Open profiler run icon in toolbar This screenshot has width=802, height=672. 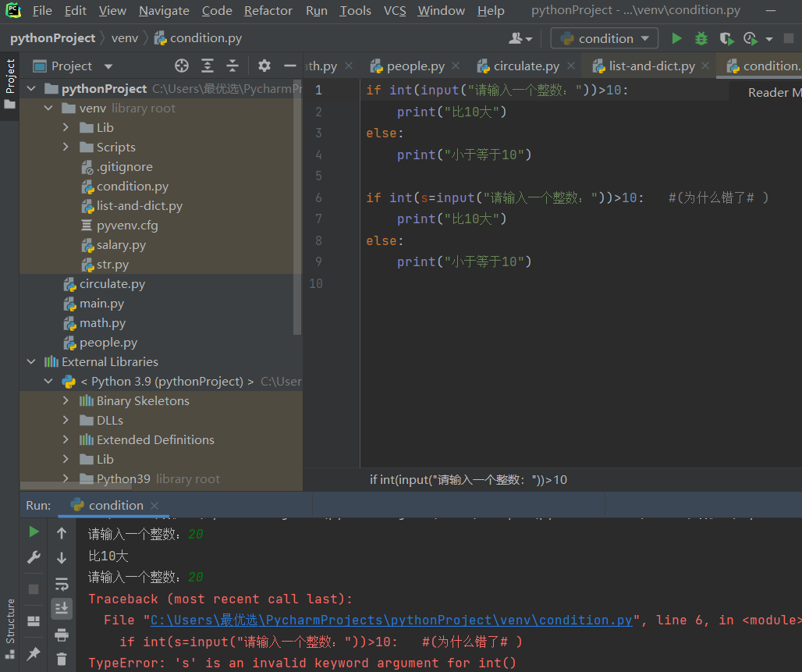tap(751, 38)
